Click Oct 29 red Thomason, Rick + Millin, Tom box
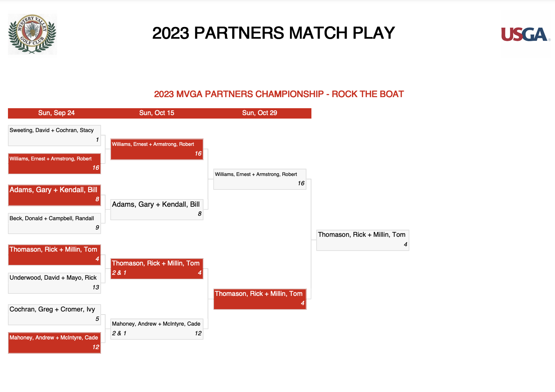 [x=260, y=299]
